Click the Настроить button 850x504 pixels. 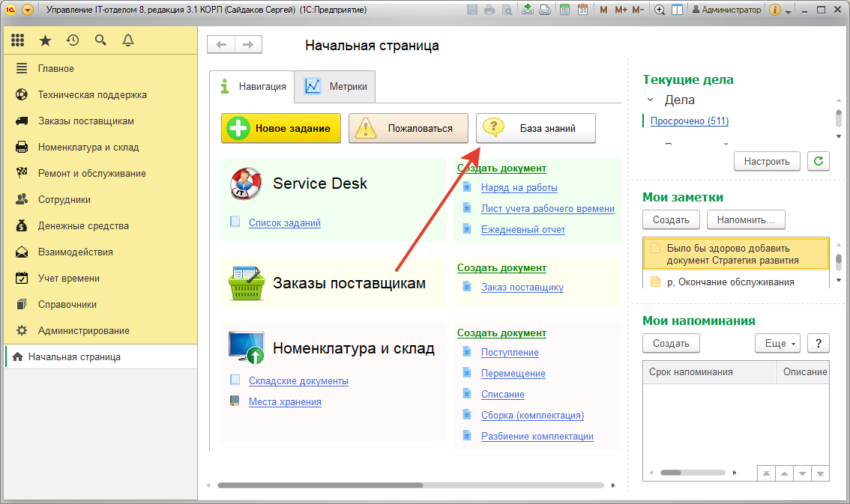point(767,161)
